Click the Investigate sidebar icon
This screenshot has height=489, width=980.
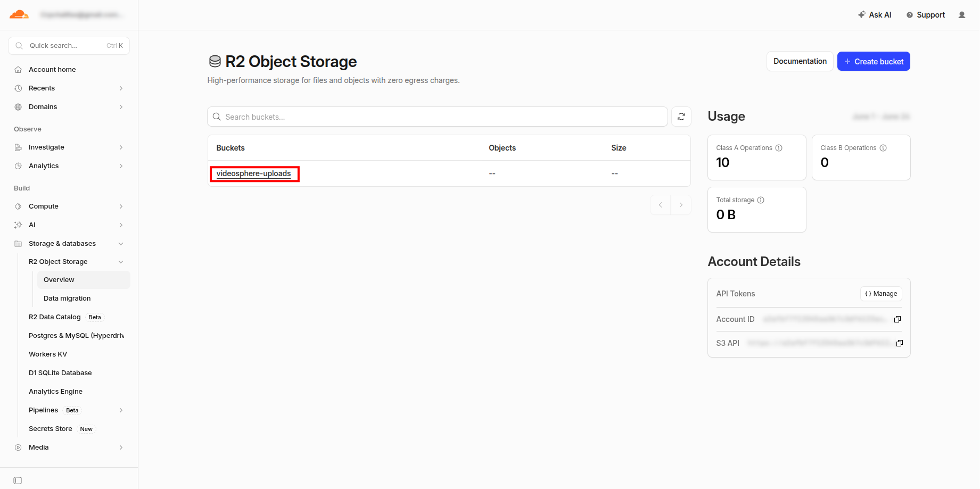[18, 147]
